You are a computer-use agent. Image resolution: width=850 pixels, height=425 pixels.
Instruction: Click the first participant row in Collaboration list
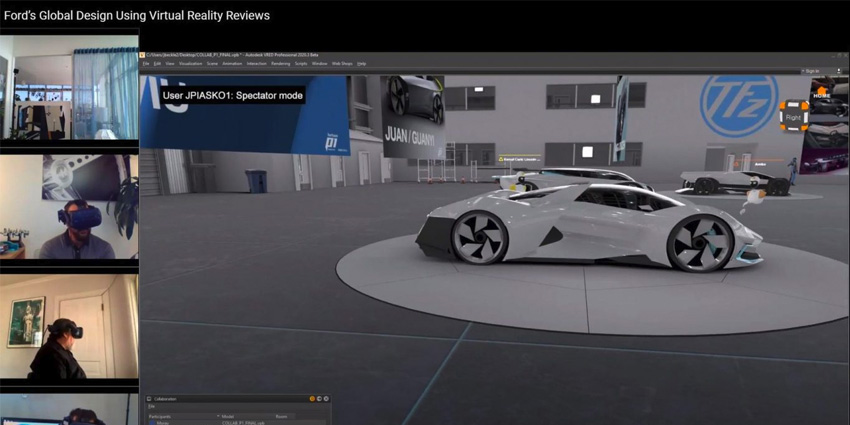[x=237, y=422]
